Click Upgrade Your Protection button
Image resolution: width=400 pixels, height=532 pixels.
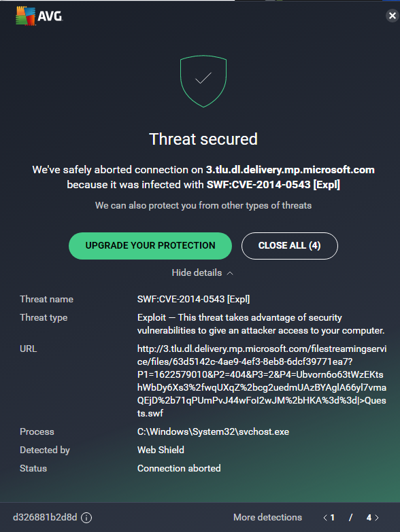coord(150,246)
